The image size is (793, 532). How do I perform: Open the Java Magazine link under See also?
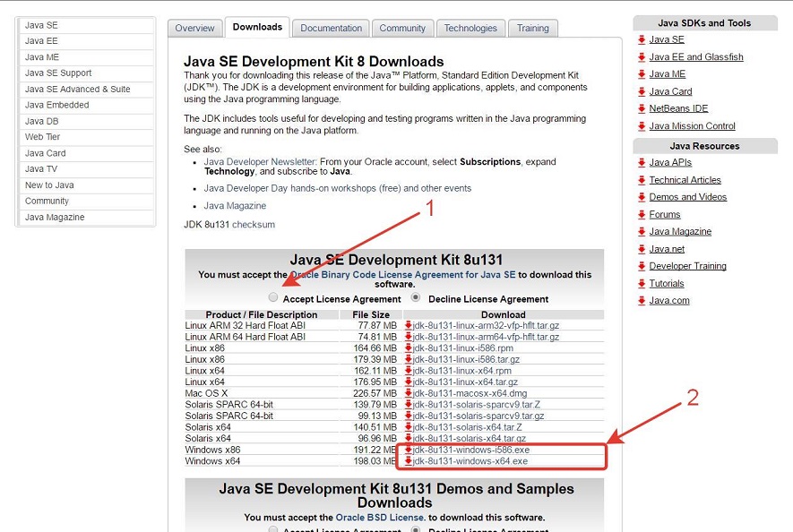click(235, 206)
